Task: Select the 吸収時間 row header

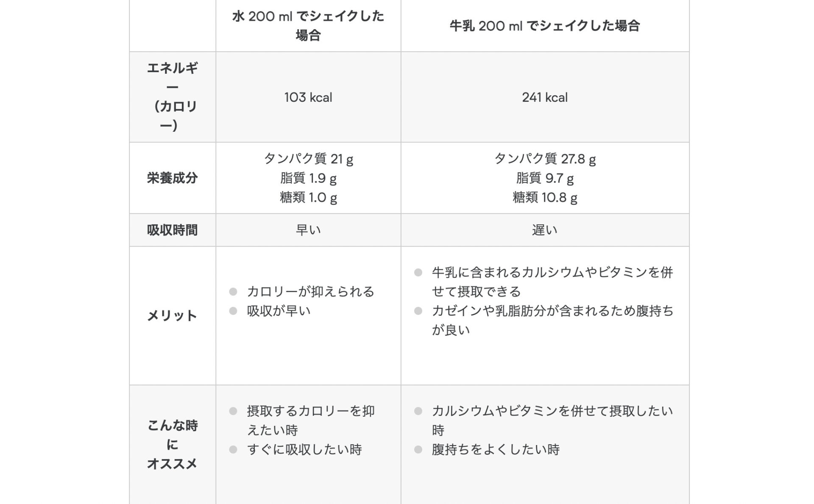Action: (173, 230)
